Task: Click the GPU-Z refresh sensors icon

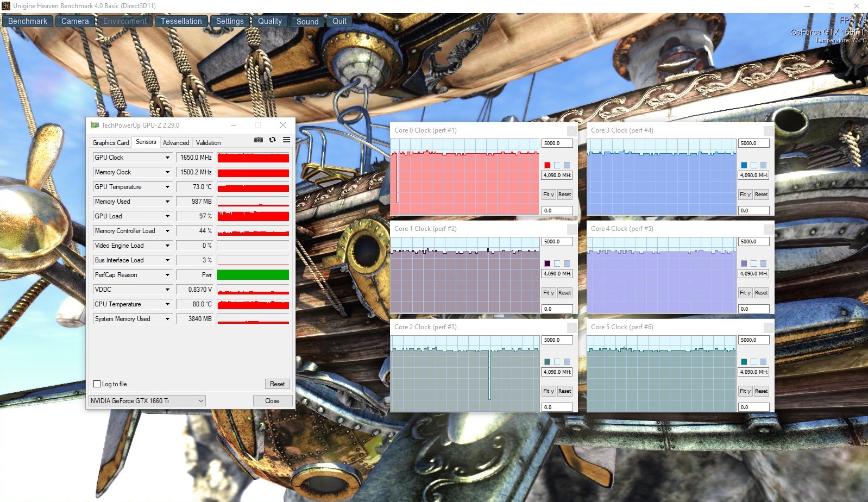Action: pyautogui.click(x=273, y=140)
